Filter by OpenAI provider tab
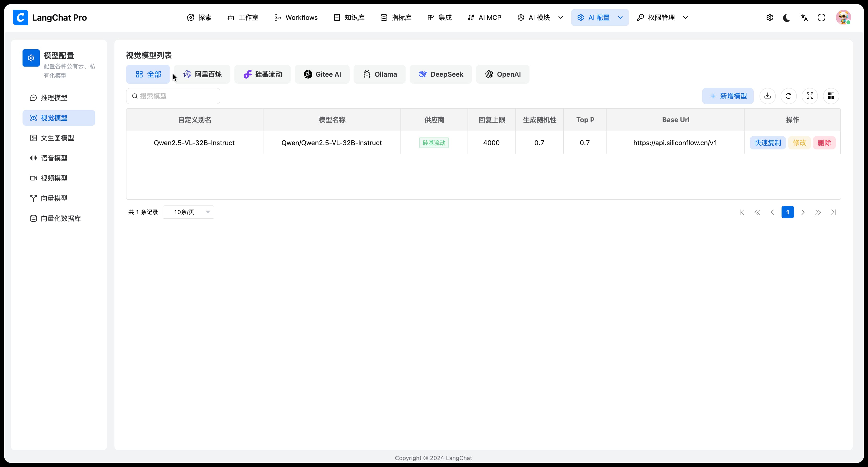 coord(503,74)
